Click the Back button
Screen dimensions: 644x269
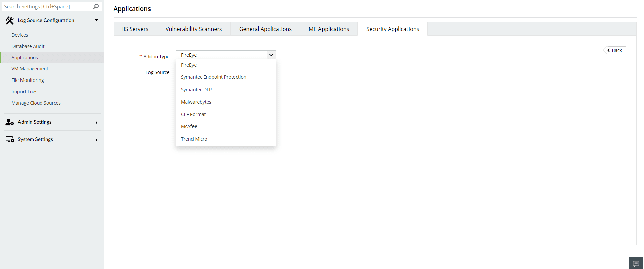(614, 50)
